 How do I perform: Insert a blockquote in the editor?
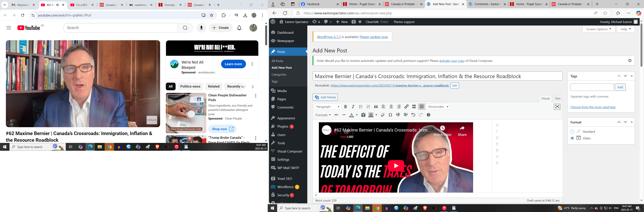(376, 107)
